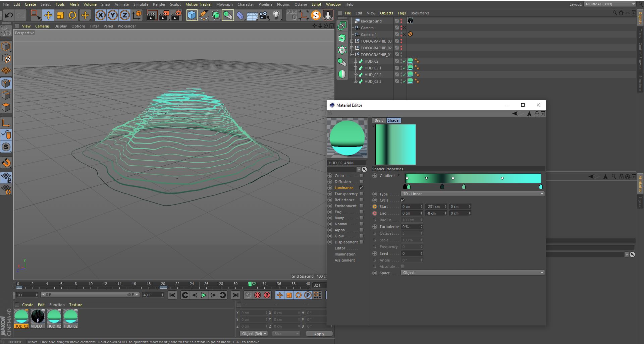Click the Undo arrow icon
Viewport: 644px width, 344px height.
click(x=9, y=15)
